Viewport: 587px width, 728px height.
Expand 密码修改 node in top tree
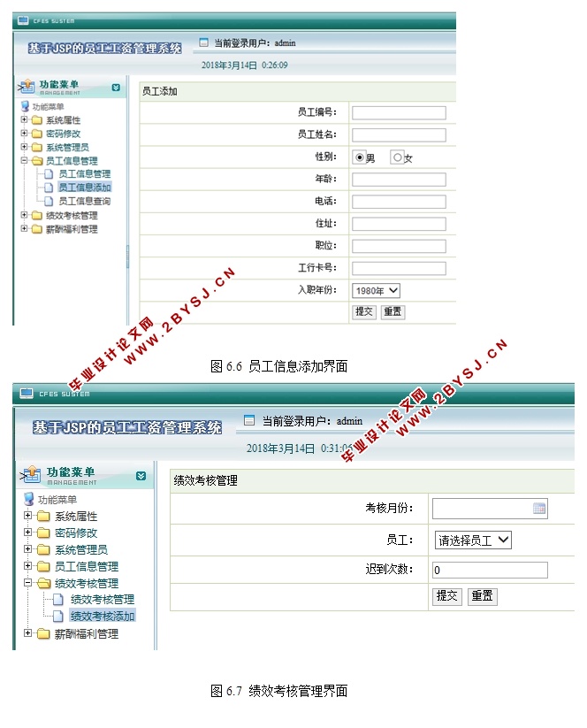[24, 134]
